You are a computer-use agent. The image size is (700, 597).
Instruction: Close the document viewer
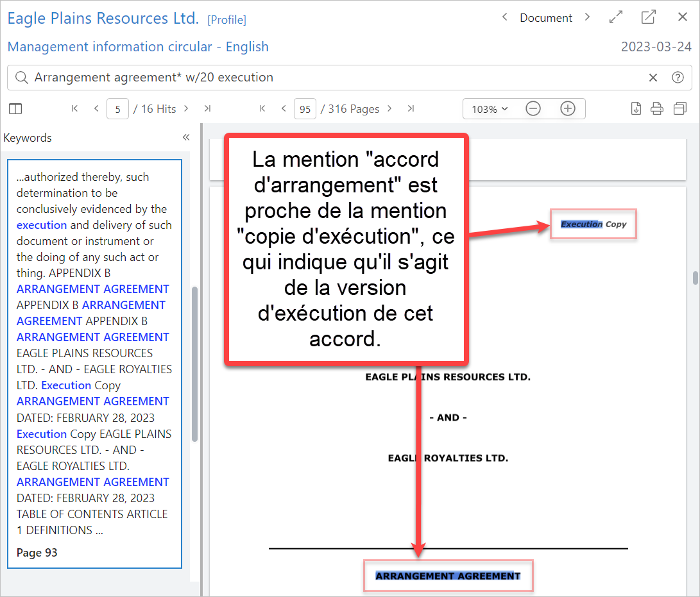pyautogui.click(x=682, y=17)
